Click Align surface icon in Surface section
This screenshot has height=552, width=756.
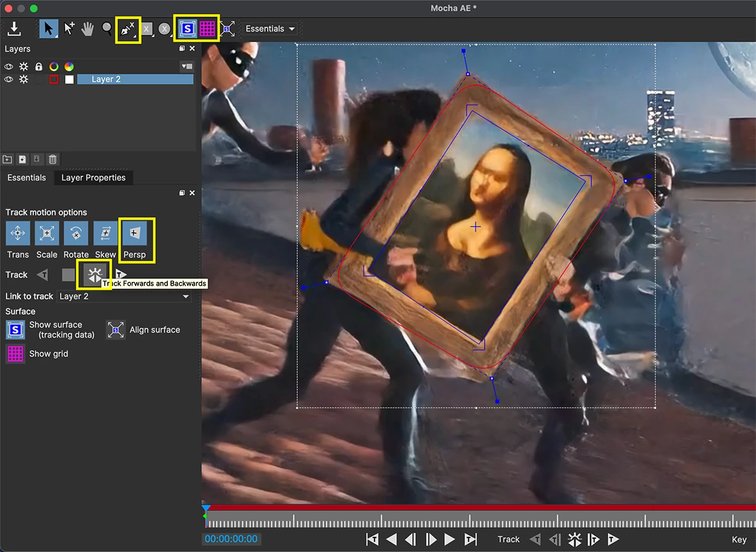pos(115,330)
